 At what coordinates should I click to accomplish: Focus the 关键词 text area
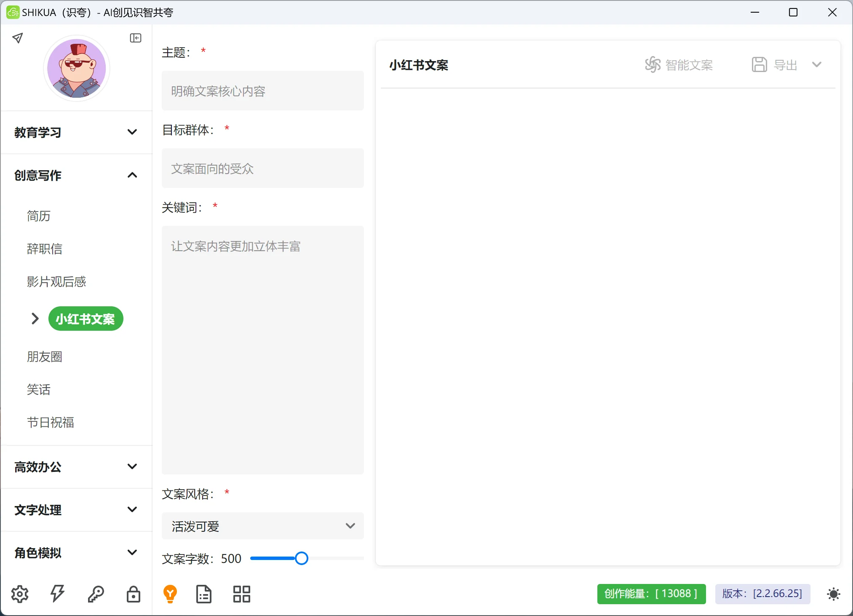(263, 350)
